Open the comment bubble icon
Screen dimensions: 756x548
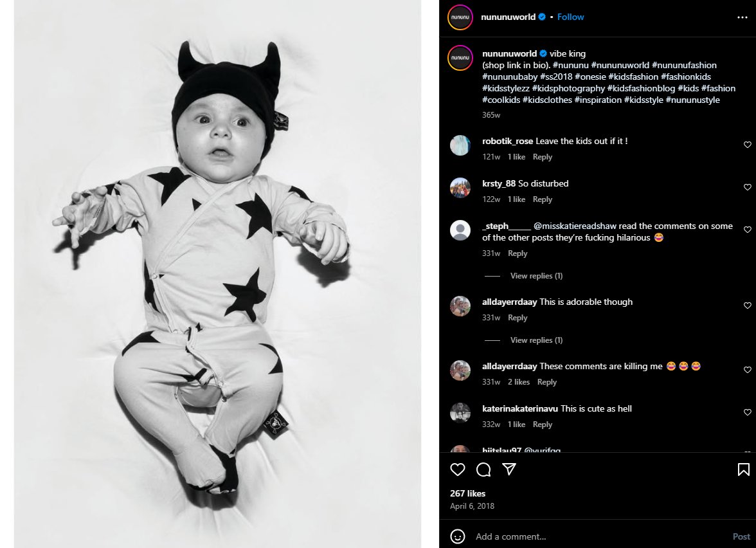click(483, 470)
